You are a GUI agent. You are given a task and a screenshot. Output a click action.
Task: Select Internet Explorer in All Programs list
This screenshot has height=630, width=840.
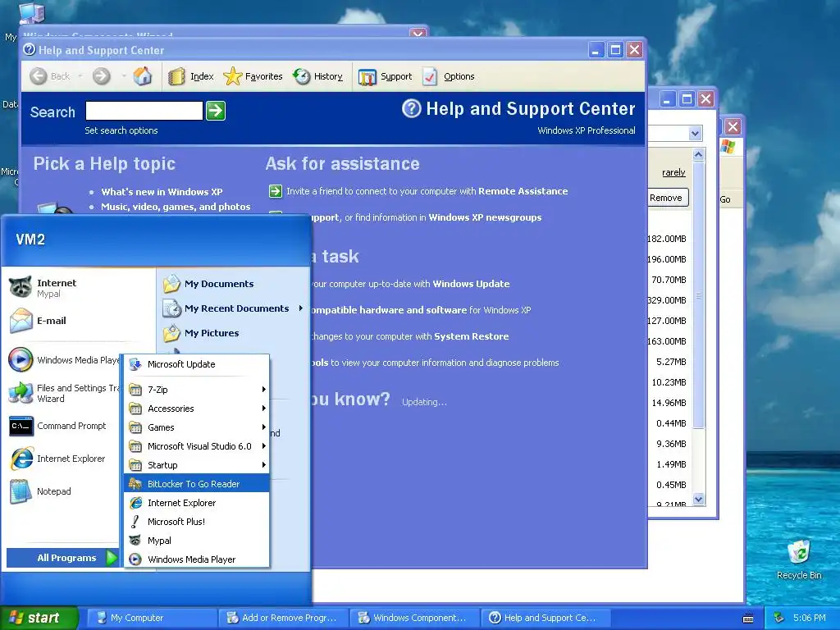[197, 503]
